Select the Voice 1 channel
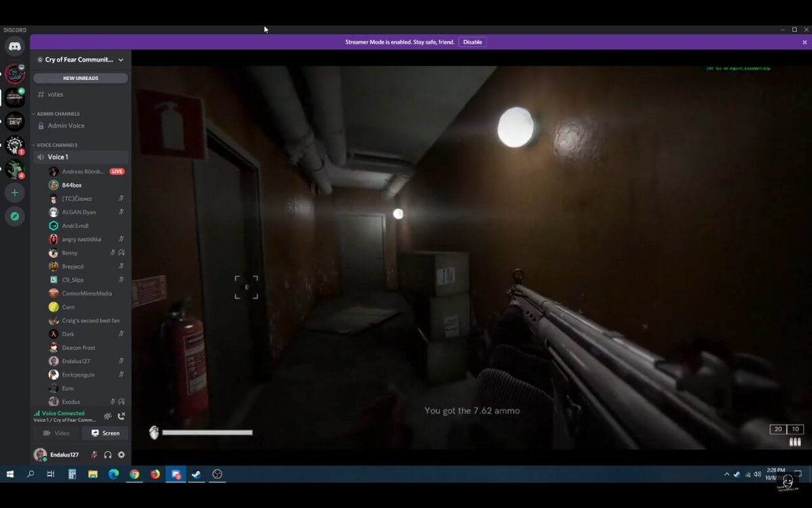812x508 pixels. tap(81, 156)
